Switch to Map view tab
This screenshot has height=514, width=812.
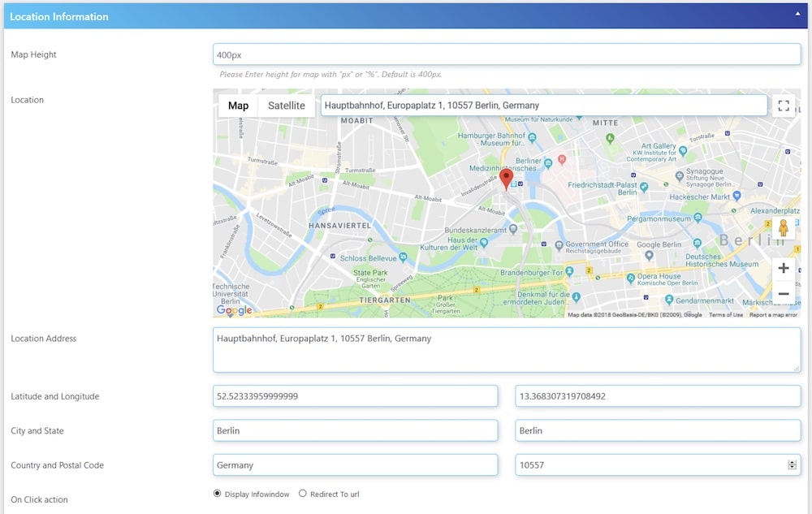tap(238, 106)
